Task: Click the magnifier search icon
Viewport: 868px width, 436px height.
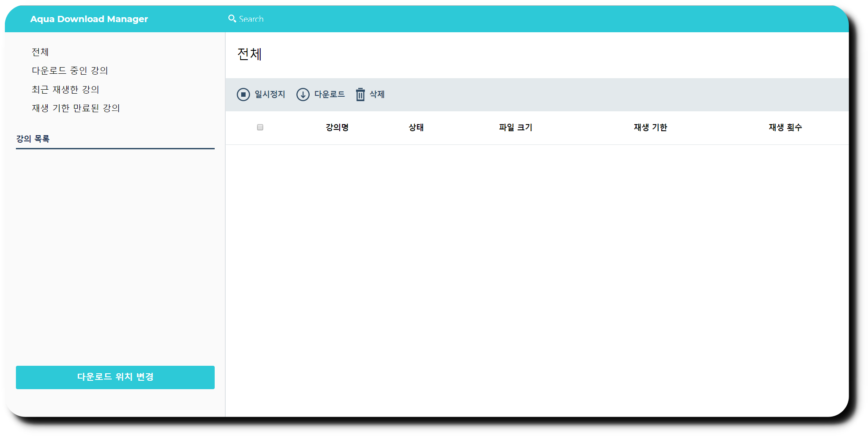Action: click(232, 19)
